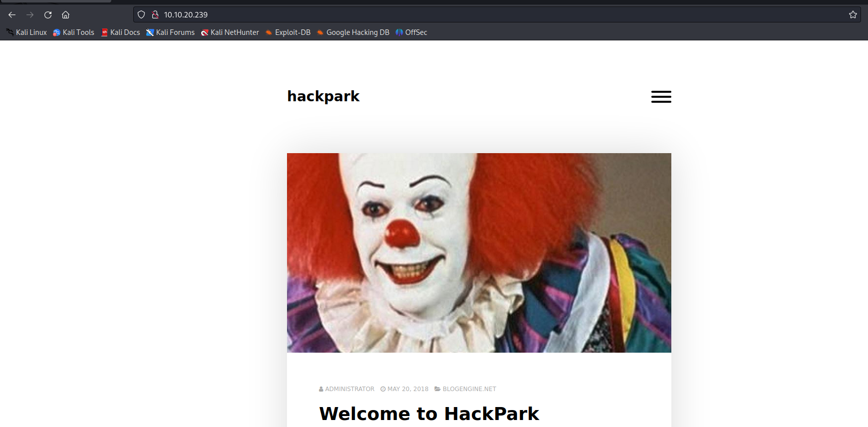868x427 pixels.
Task: Open the OffSec bookmark
Action: tap(411, 32)
